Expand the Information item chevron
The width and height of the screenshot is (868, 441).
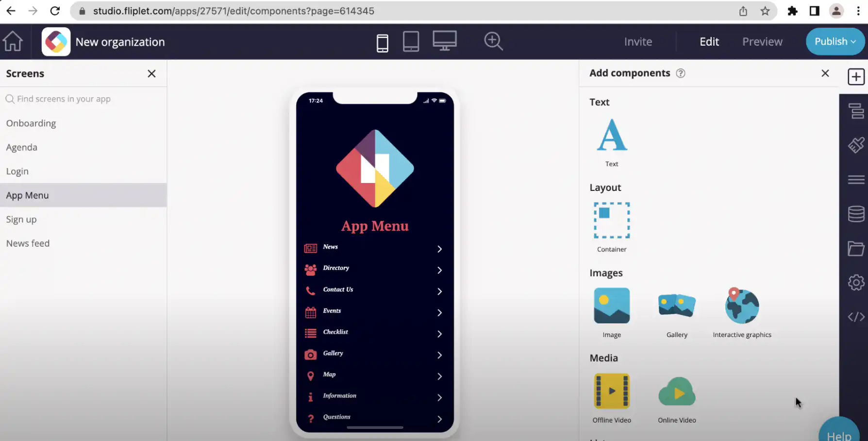point(439,398)
